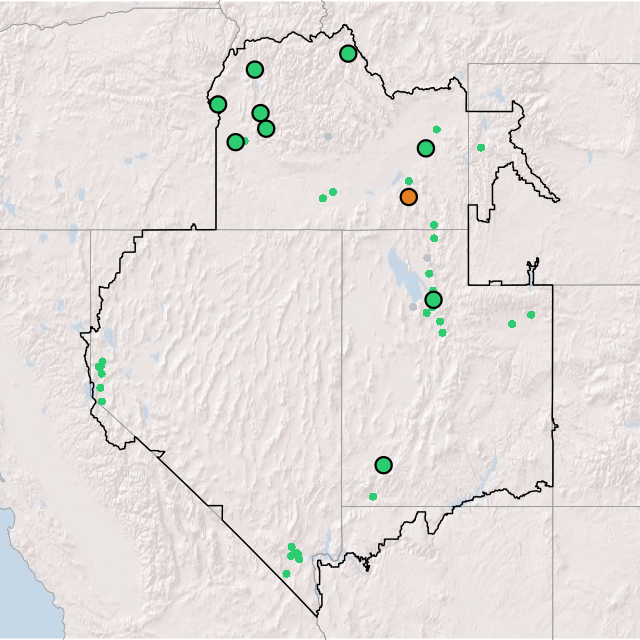Click the small gray dot in the northern region

point(327,136)
